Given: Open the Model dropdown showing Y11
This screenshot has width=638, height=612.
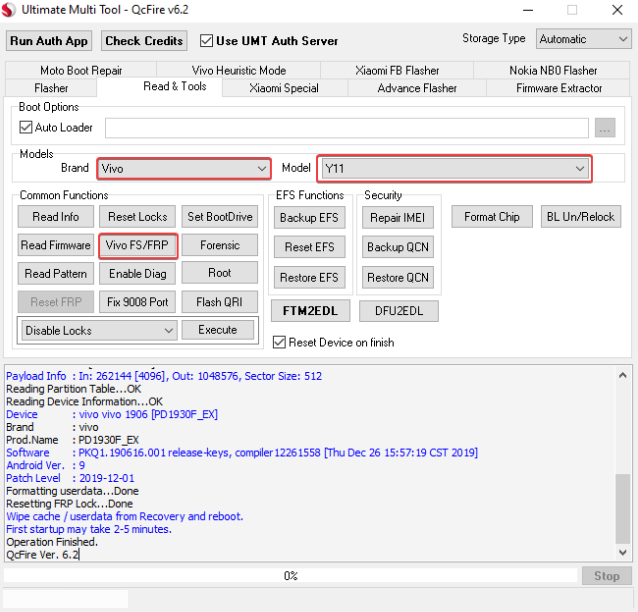Looking at the screenshot, I should [454, 168].
